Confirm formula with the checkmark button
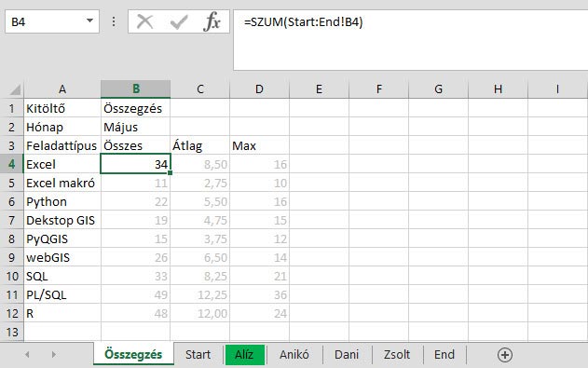 (179, 21)
